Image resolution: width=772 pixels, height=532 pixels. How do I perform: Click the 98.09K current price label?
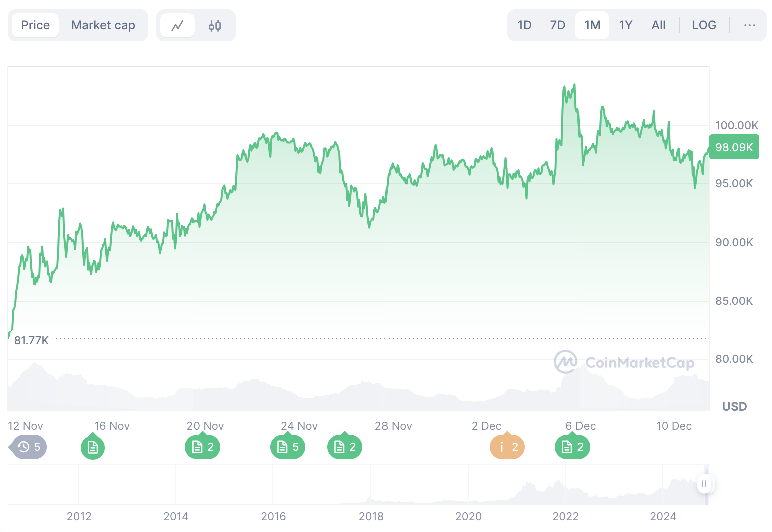pos(734,147)
